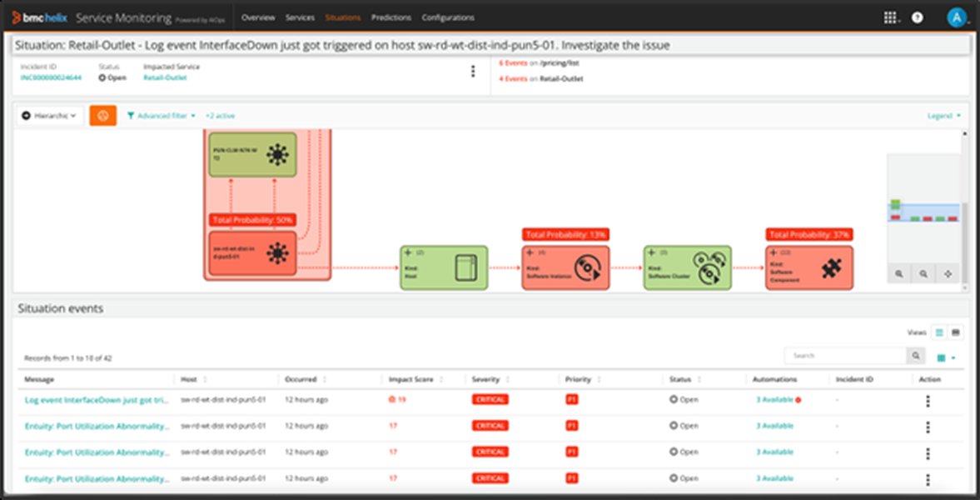Open the application grid launcher icon
Screen dimensions: 980x500
click(890, 17)
